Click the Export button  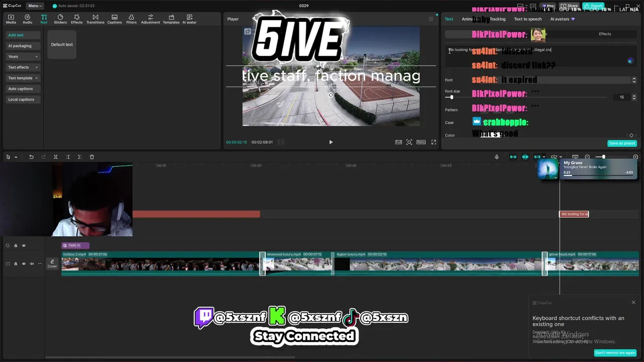(x=594, y=6)
